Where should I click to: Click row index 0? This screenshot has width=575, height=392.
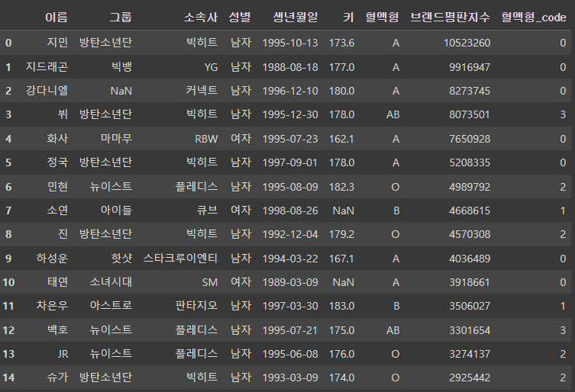coord(8,43)
